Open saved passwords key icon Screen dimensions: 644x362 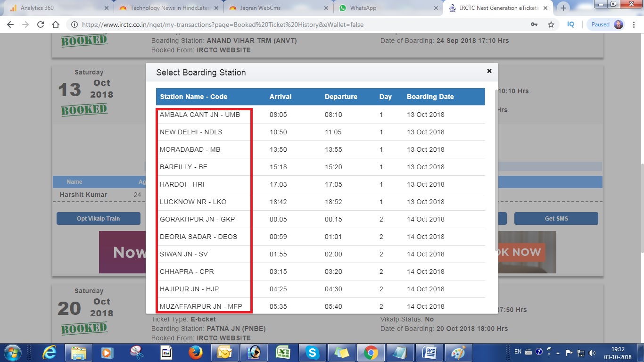tap(534, 25)
